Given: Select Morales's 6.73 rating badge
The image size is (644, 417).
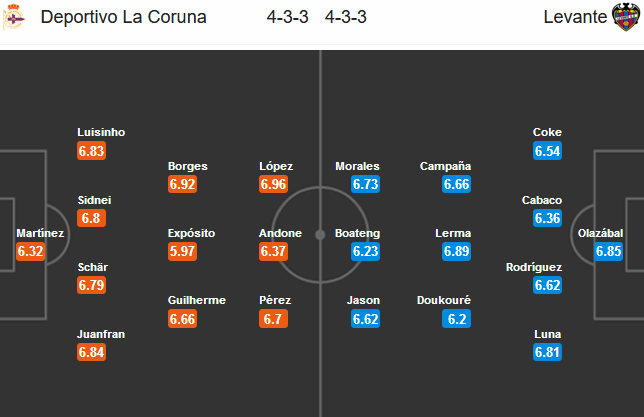Looking at the screenshot, I should tap(365, 185).
